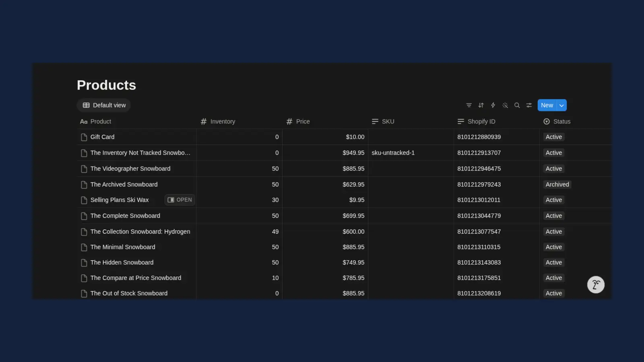
Task: Click the sparkle AI icon in toolbar
Action: pyautogui.click(x=505, y=105)
